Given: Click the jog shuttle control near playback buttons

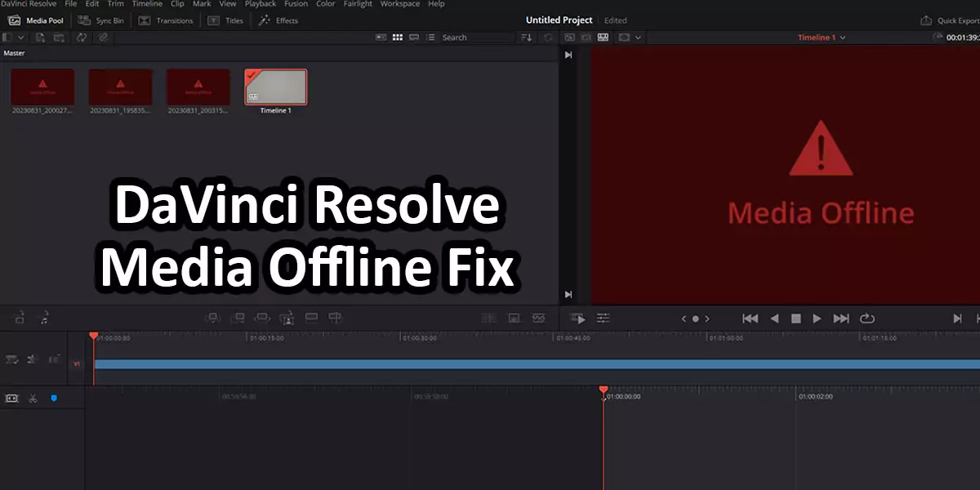Looking at the screenshot, I should (694, 318).
